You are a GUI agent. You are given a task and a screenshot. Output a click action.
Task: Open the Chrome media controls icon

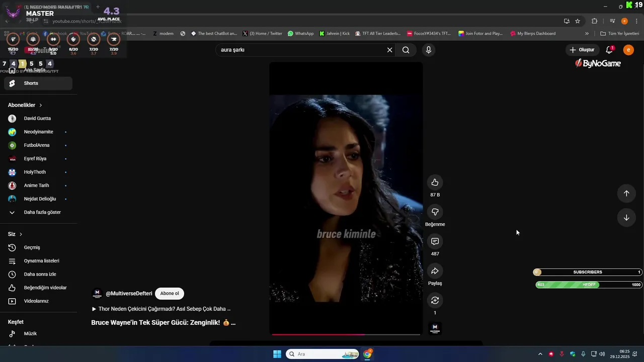pyautogui.click(x=612, y=21)
